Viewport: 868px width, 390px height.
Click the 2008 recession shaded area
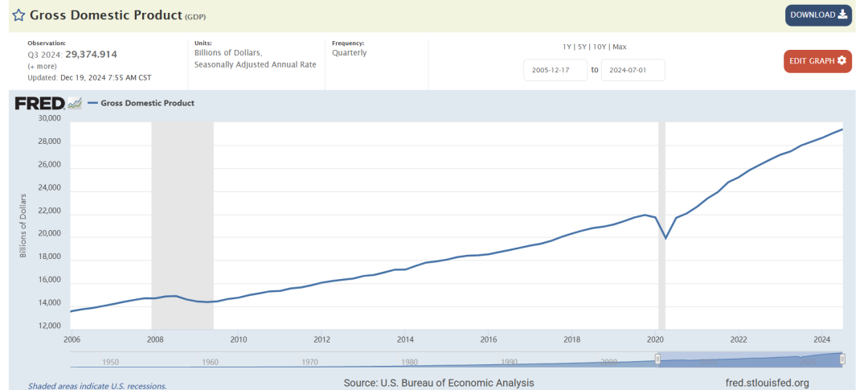[x=182, y=226]
